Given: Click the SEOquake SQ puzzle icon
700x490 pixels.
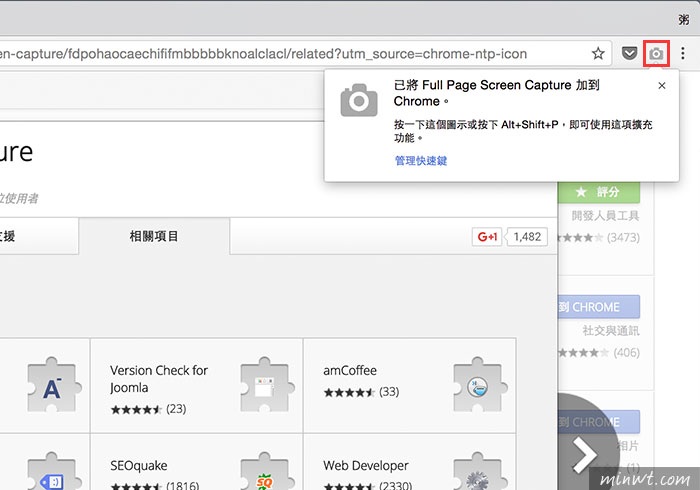Looking at the screenshot, I should 267,471.
